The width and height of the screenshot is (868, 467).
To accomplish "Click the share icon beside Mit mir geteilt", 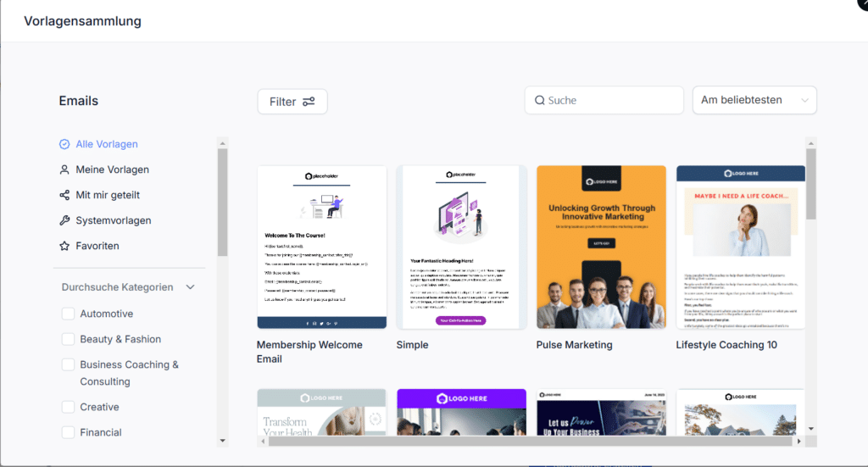I will (x=64, y=195).
